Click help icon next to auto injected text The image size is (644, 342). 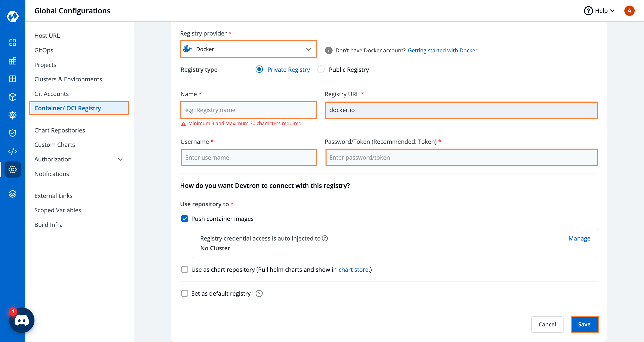[x=325, y=238]
